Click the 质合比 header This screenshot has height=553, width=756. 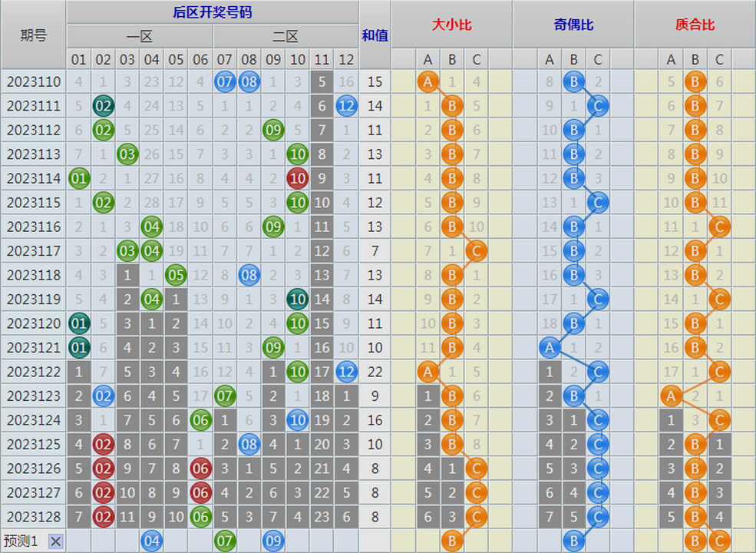pos(695,24)
